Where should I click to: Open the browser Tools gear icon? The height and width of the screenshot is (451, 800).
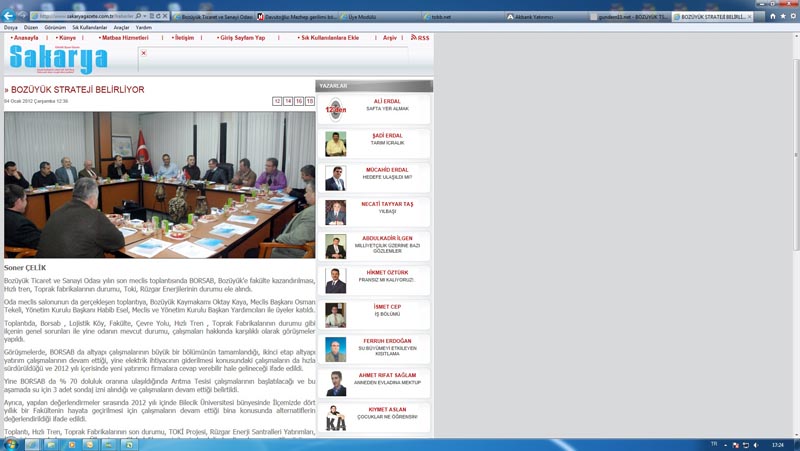tap(793, 16)
